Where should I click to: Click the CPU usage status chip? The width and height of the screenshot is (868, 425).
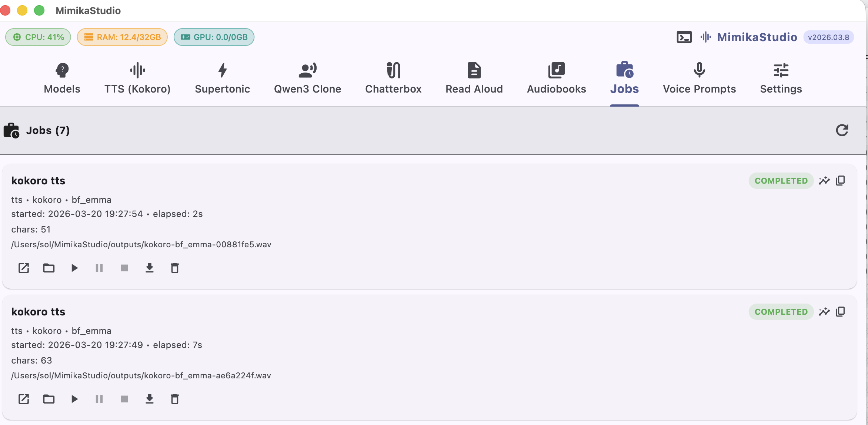pyautogui.click(x=38, y=37)
